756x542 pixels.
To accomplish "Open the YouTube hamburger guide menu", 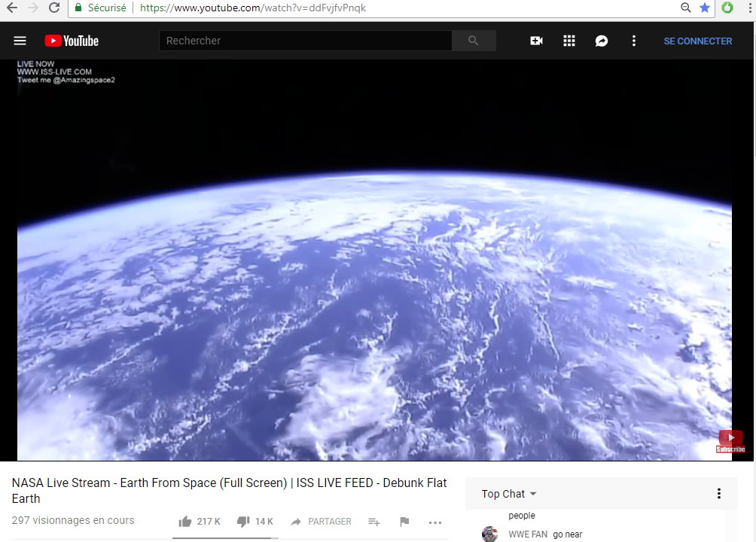I will coord(20,41).
